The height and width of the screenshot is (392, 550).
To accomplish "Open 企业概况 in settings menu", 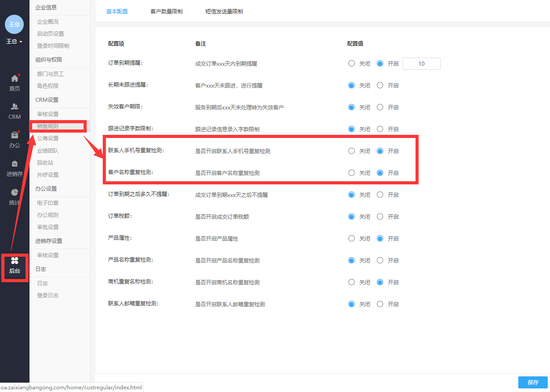I will (x=48, y=21).
